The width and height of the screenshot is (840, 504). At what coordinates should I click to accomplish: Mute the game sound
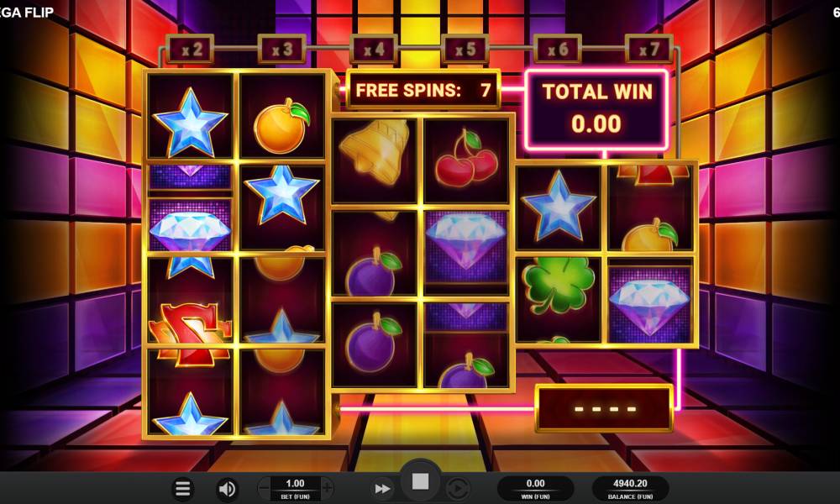227,489
